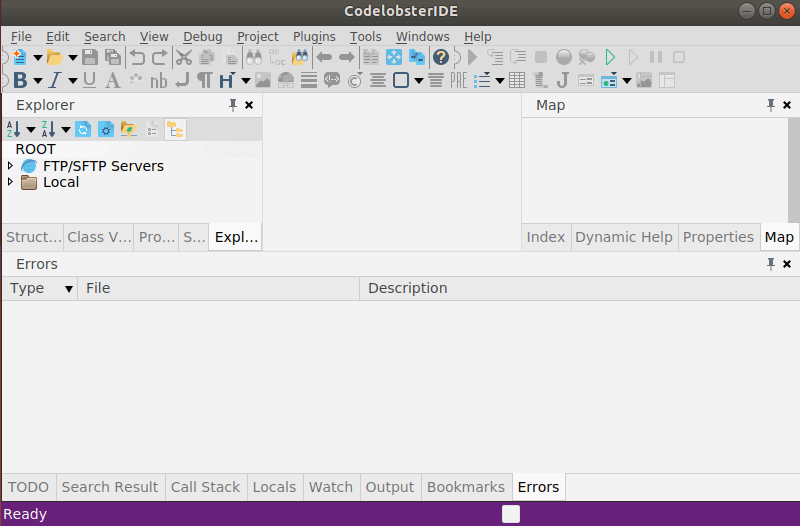
Task: Apply italic formatting with the I icon
Action: [55, 81]
